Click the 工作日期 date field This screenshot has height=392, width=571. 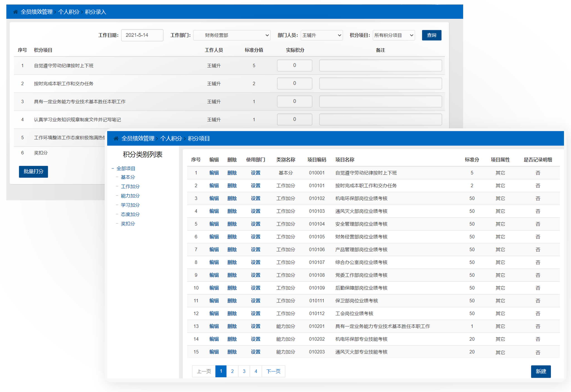coord(142,35)
